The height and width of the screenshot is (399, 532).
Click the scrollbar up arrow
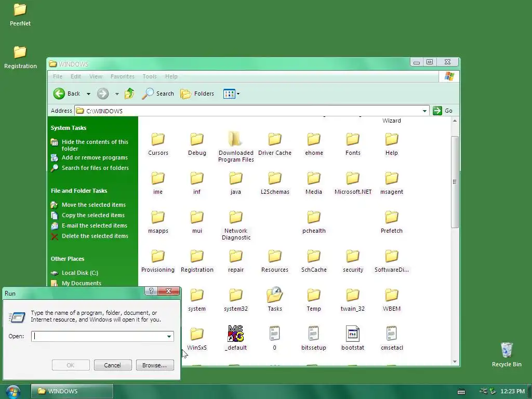[455, 121]
